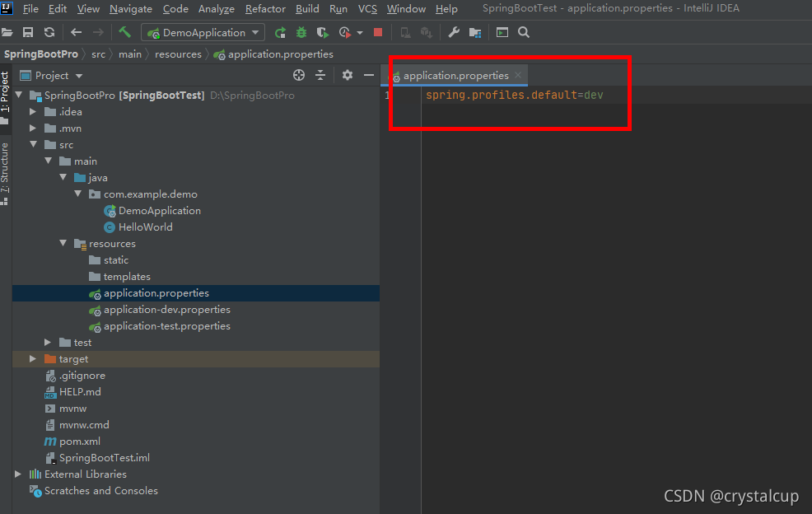Collapse the main folder
812x514 pixels.
49,161
